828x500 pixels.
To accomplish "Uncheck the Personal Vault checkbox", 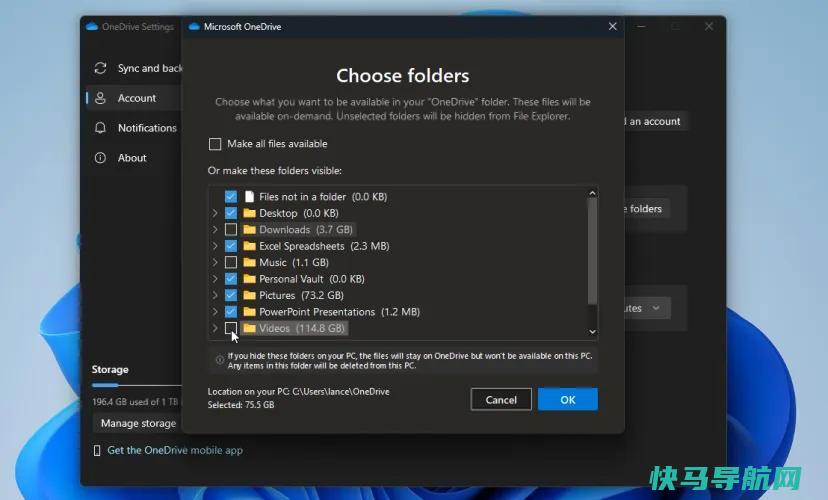I will [x=231, y=278].
